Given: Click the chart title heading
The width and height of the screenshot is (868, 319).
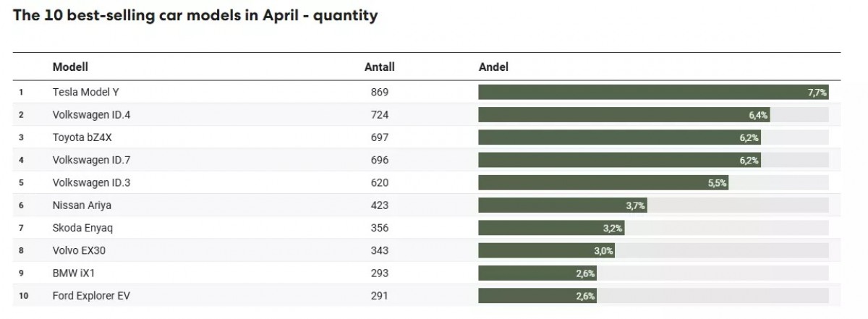Looking at the screenshot, I should pyautogui.click(x=195, y=16).
